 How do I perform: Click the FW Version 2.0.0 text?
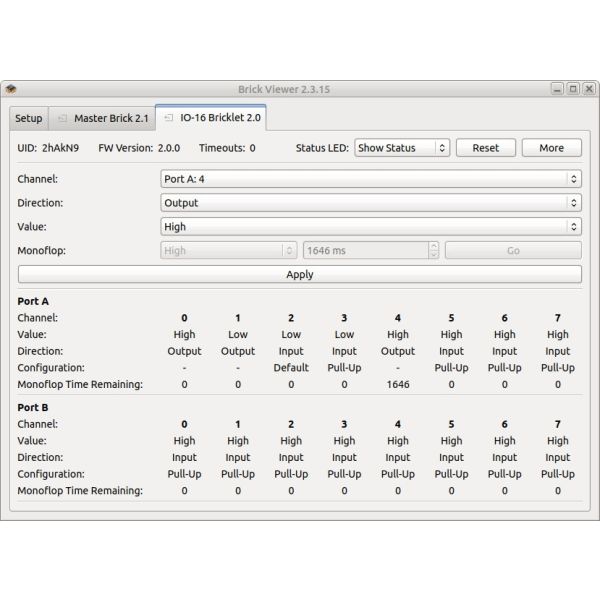coord(139,148)
